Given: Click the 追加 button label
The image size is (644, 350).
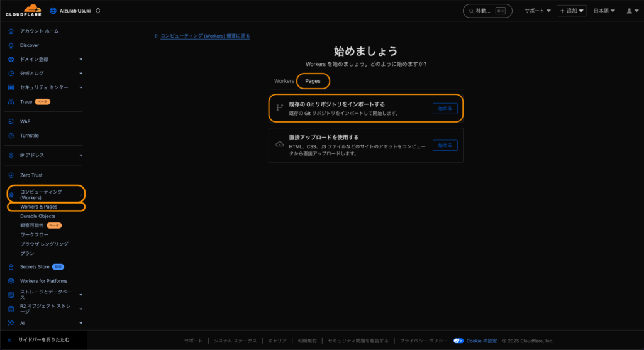Looking at the screenshot, I should point(572,11).
